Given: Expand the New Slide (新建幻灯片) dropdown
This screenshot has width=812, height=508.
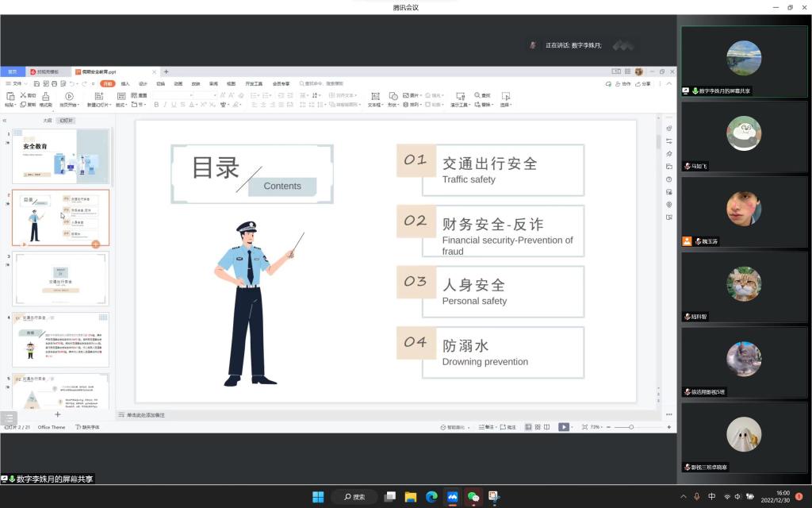Looking at the screenshot, I should click(x=99, y=105).
